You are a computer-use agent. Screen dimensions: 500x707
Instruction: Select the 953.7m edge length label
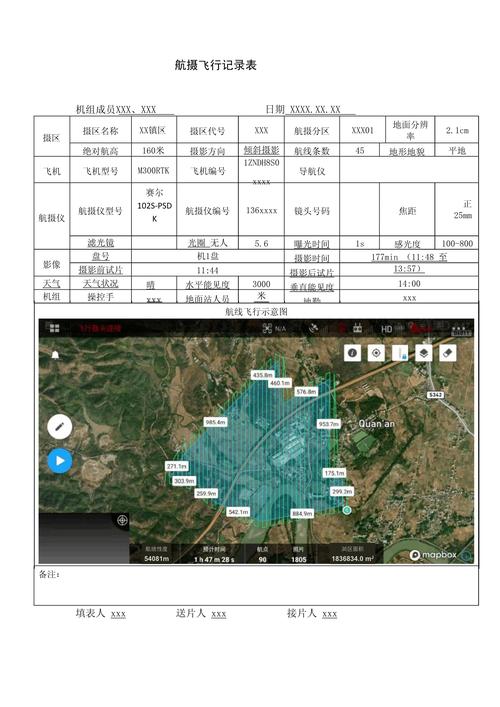pyautogui.click(x=329, y=424)
